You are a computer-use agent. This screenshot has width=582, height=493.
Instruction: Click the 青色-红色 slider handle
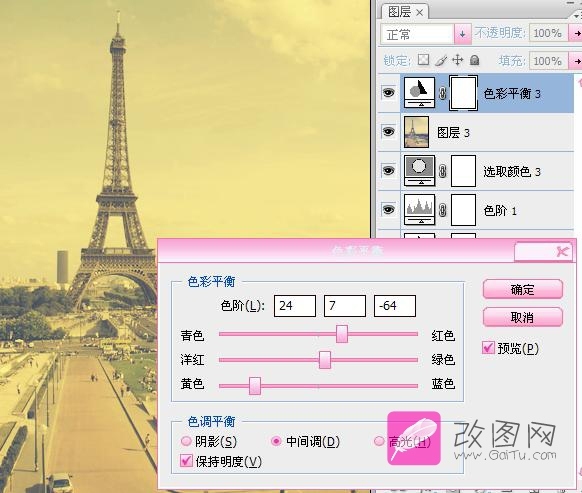point(342,334)
